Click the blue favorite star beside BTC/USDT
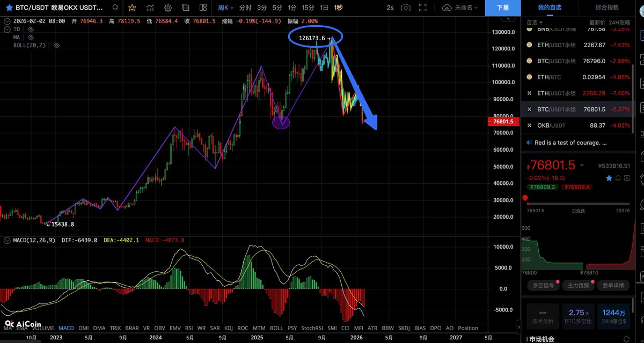The width and height of the screenshot is (644, 343). (x=9, y=8)
